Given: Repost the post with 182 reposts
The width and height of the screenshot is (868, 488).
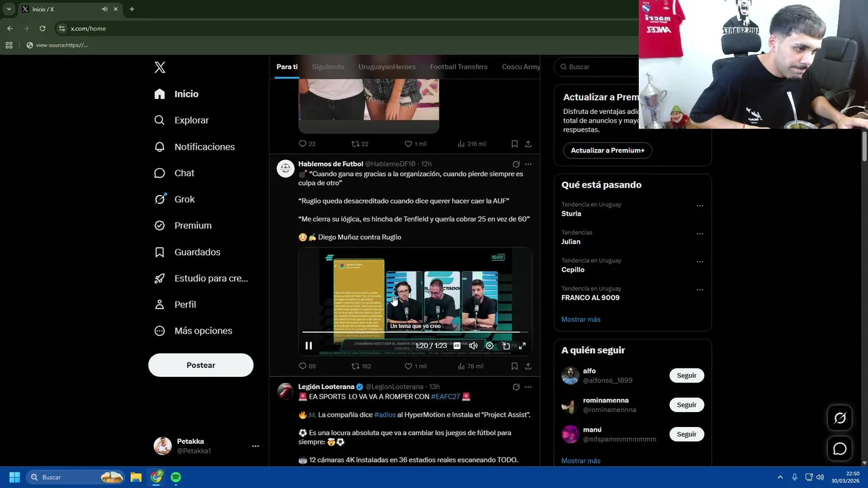Looking at the screenshot, I should (361, 366).
